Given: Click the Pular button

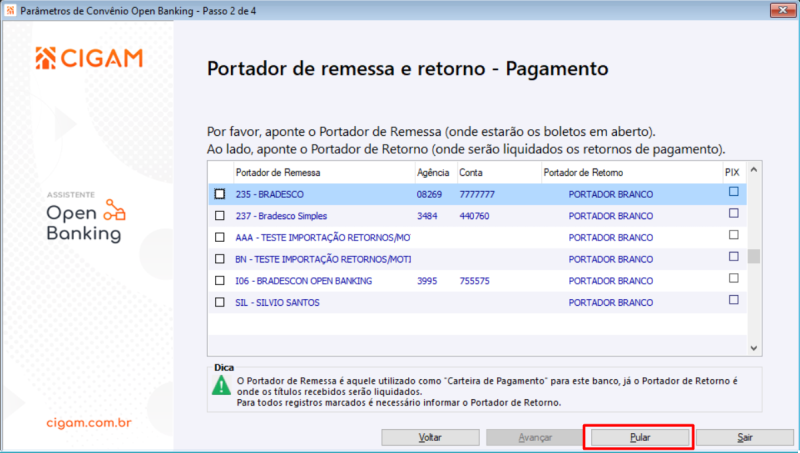Looking at the screenshot, I should pos(640,438).
